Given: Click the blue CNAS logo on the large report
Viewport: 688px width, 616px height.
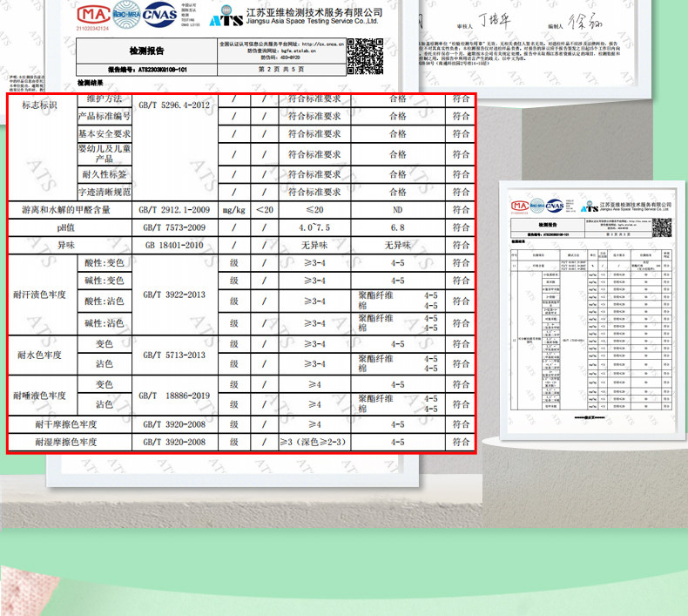Looking at the screenshot, I should pos(159,15).
